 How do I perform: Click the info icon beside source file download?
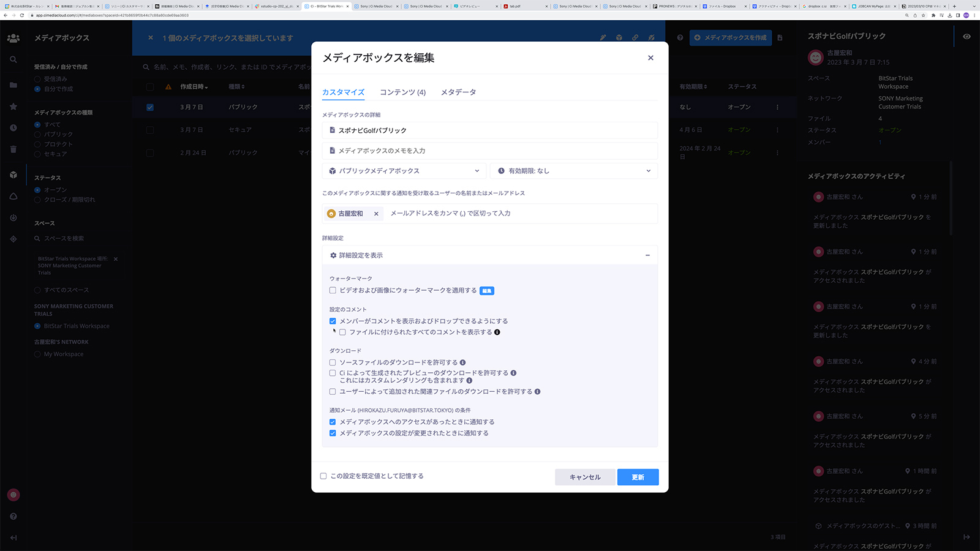pos(462,362)
